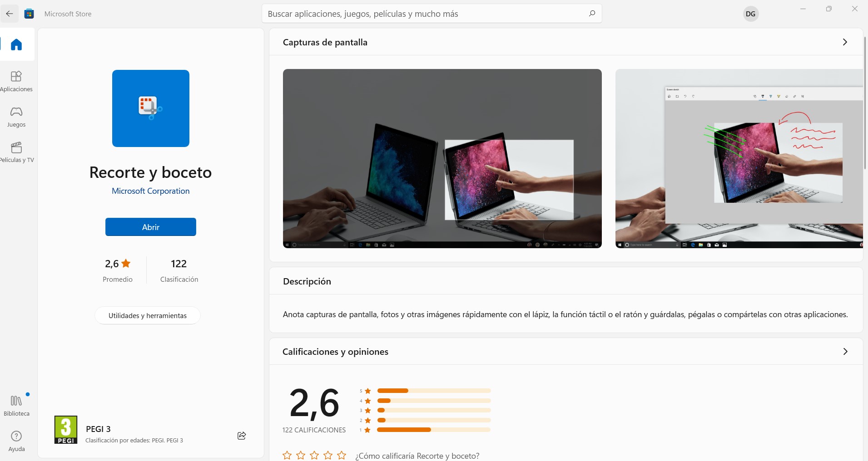Rate the app with five stars
Screen dimensions: 868x461
[342, 455]
